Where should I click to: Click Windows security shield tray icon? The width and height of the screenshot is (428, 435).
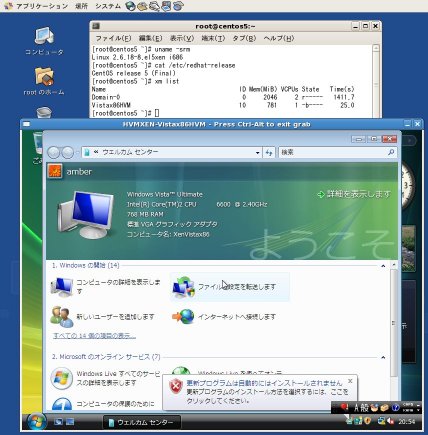pyautogui.click(x=368, y=421)
